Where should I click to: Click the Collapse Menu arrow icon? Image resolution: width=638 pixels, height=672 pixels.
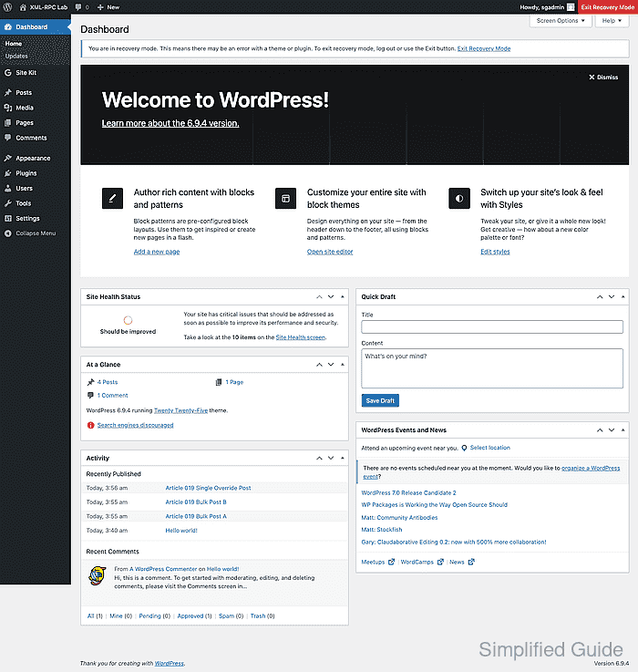(x=8, y=233)
